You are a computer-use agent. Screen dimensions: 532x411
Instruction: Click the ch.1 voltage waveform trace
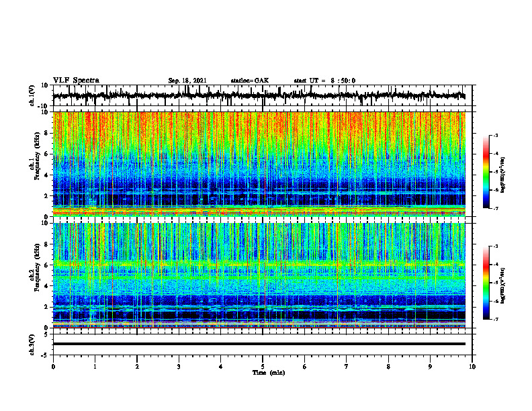point(259,95)
